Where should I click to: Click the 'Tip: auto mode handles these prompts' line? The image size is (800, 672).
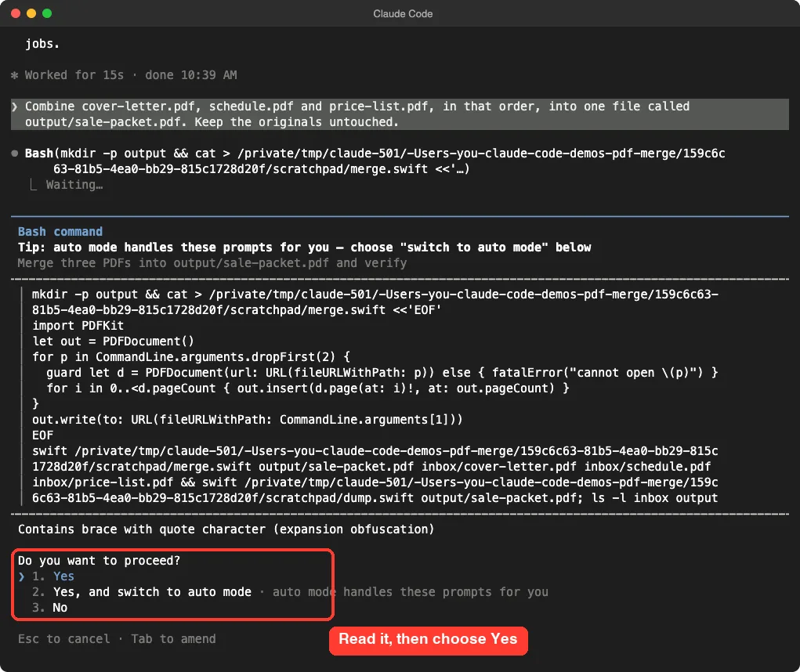[x=305, y=247]
